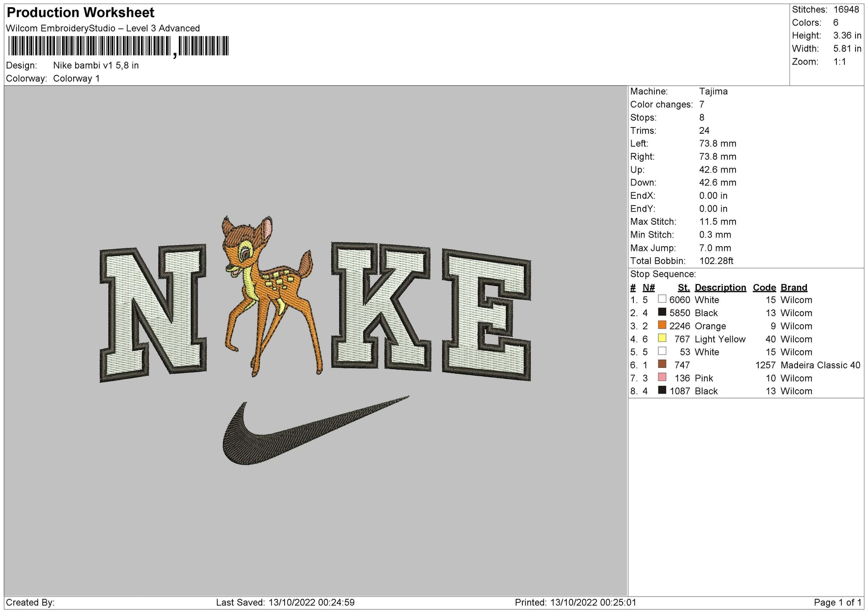
Task: Select the Light Yellow color swatch
Action: [662, 338]
